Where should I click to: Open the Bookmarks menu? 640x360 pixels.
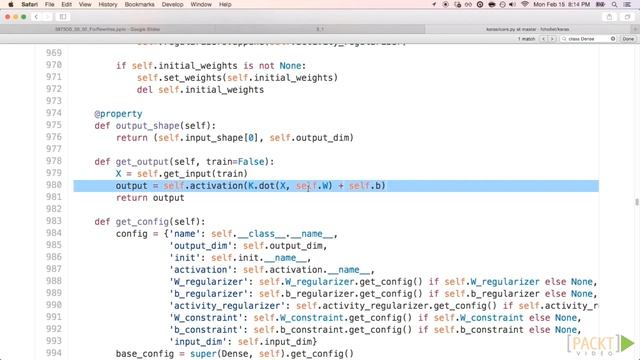139,4
